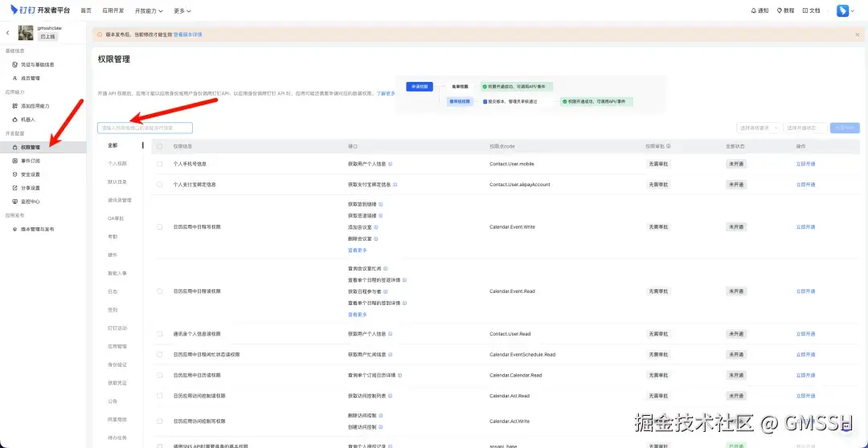This screenshot has height=448, width=868.
Task: Check the 个人支付宝绑定信息 row checkbox
Action: pyautogui.click(x=160, y=185)
